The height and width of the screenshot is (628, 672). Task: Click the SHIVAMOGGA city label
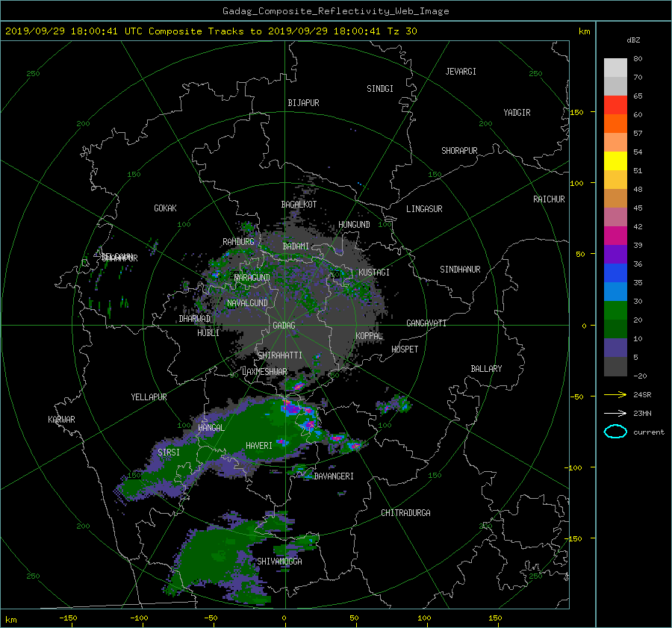pyautogui.click(x=279, y=562)
